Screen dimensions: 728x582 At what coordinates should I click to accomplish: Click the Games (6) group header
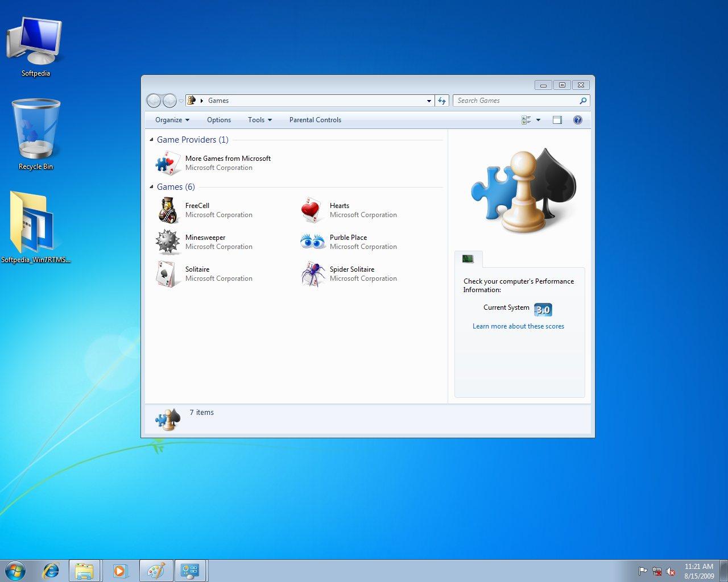click(x=176, y=187)
